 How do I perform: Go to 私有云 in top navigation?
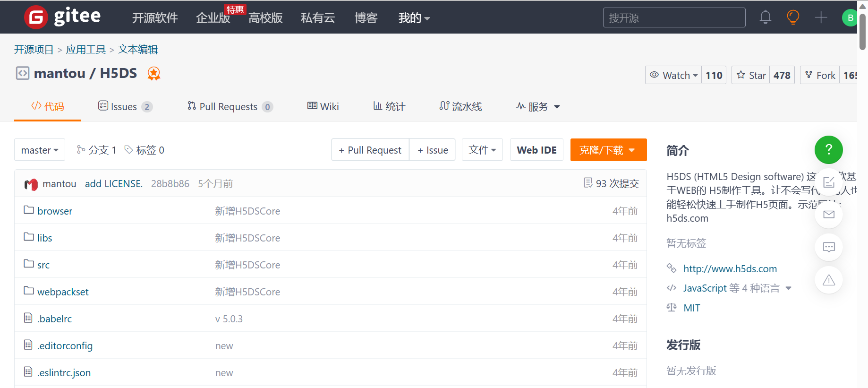(318, 18)
